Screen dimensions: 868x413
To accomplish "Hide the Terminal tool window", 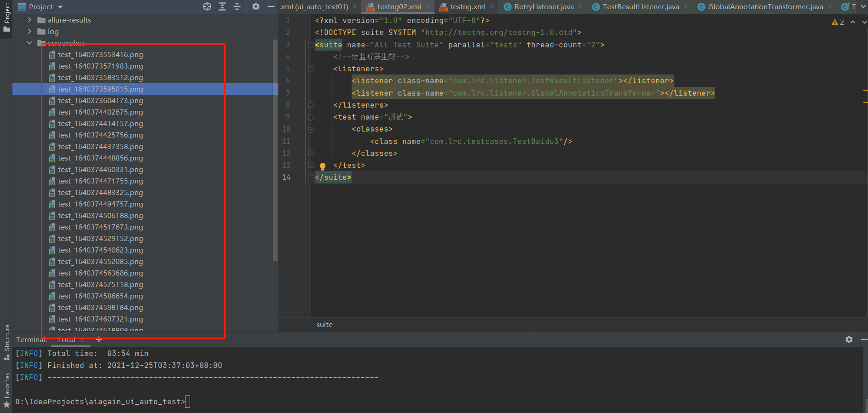I will [864, 339].
